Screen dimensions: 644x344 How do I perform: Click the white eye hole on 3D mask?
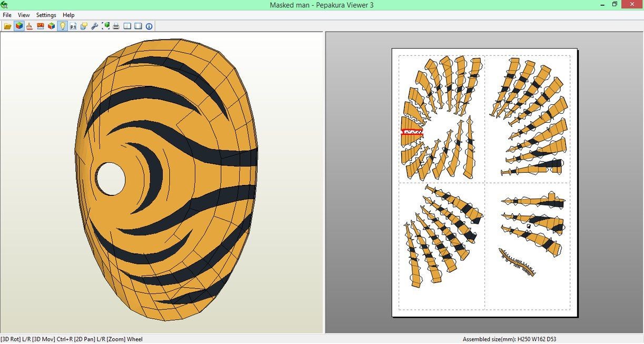pyautogui.click(x=111, y=179)
